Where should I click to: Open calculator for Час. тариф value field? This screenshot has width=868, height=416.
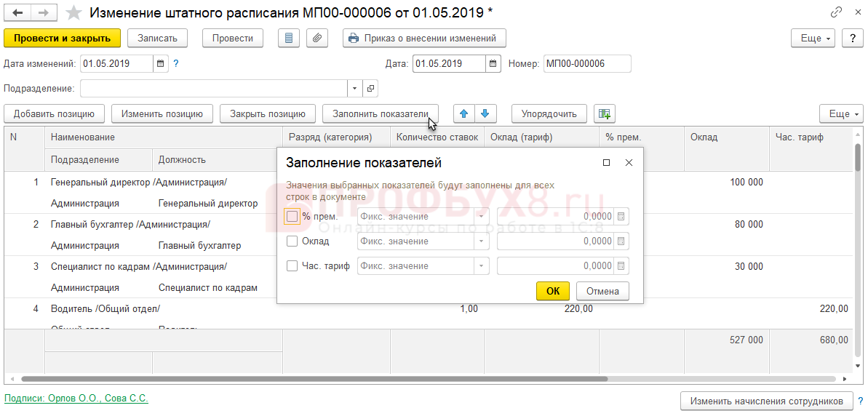point(621,266)
